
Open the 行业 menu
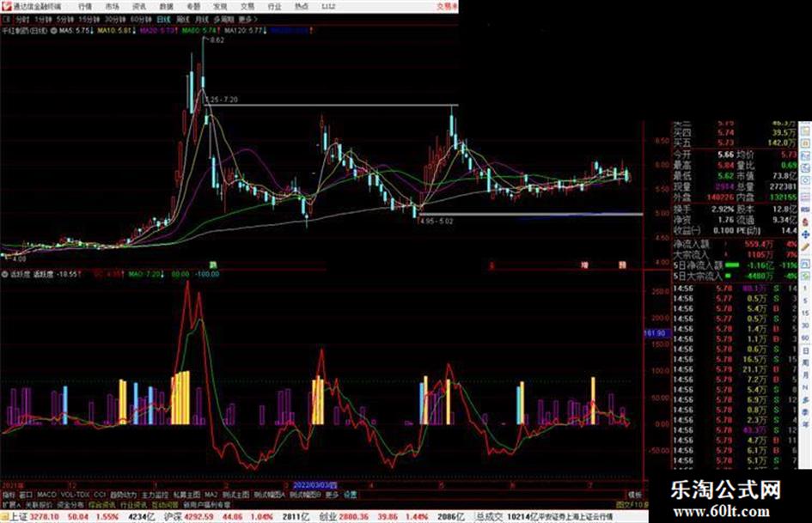[274, 7]
